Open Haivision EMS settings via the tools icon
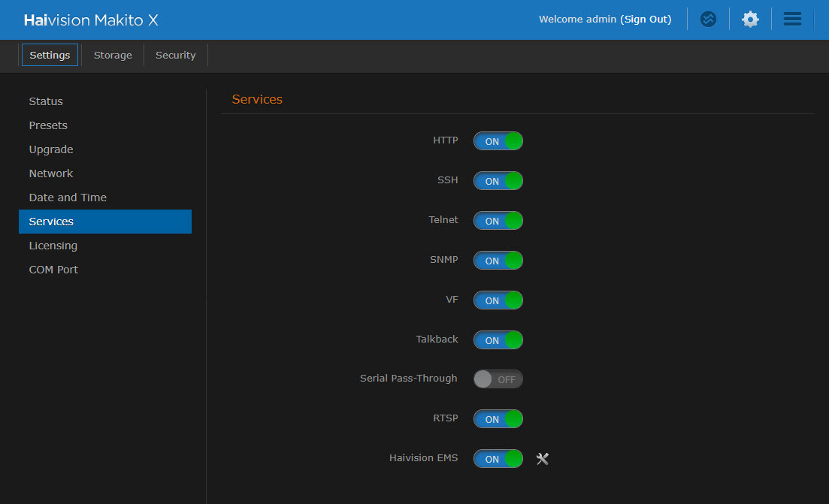829x504 pixels. pyautogui.click(x=543, y=458)
